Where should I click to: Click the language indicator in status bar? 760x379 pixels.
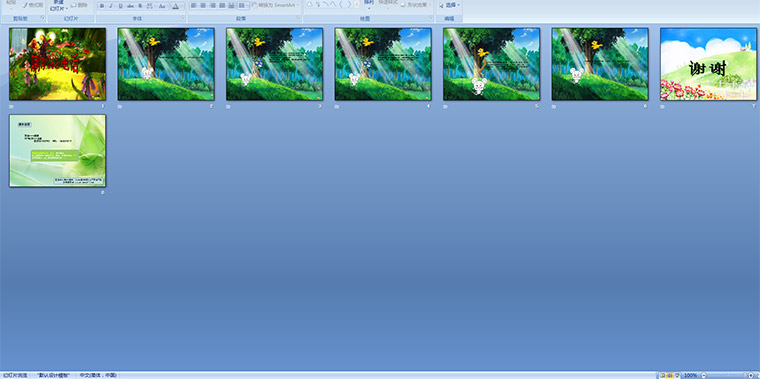[98, 376]
